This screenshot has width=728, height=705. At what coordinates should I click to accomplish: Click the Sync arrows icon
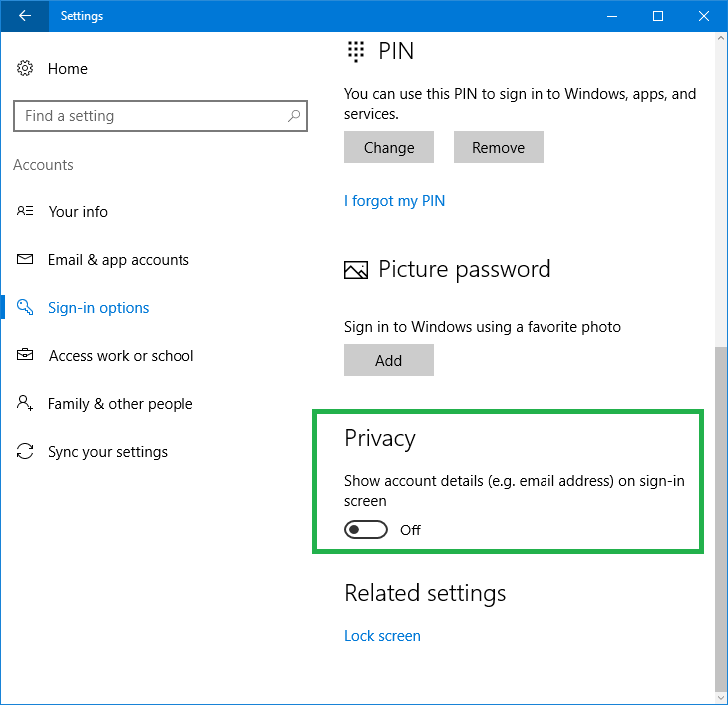click(x=25, y=451)
